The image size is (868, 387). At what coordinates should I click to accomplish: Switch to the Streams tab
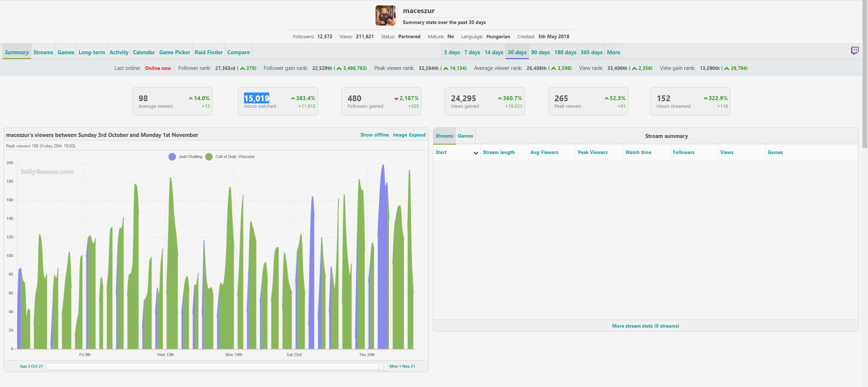(x=43, y=52)
